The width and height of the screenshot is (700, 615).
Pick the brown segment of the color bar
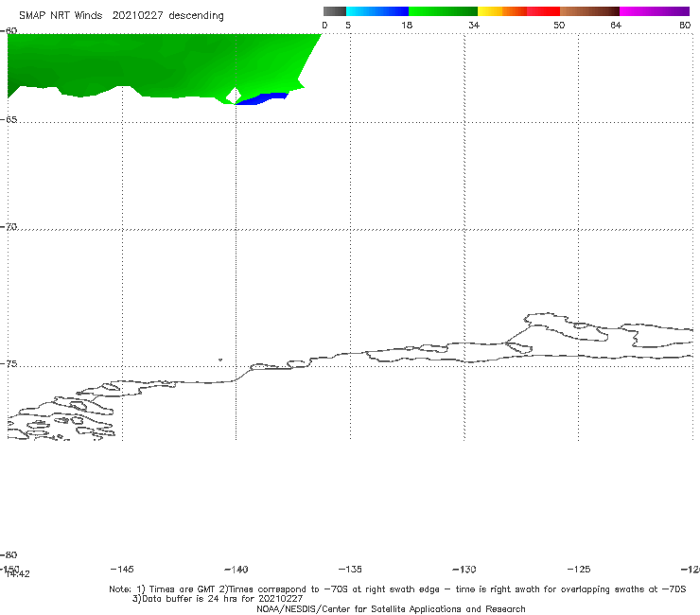point(589,11)
